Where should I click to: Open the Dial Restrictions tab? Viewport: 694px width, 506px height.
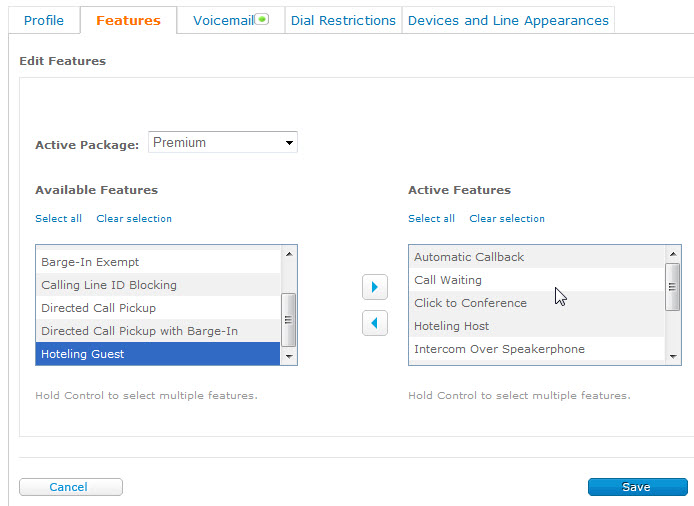tap(343, 20)
